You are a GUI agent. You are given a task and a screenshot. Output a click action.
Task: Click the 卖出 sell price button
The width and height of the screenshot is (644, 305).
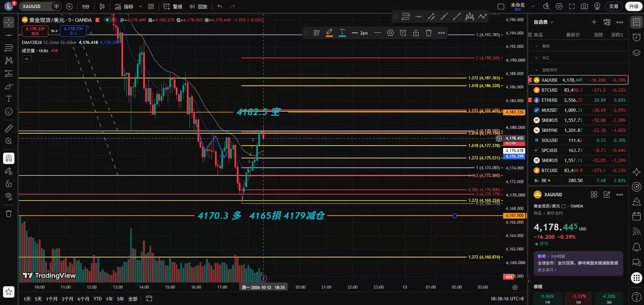tap(35, 31)
